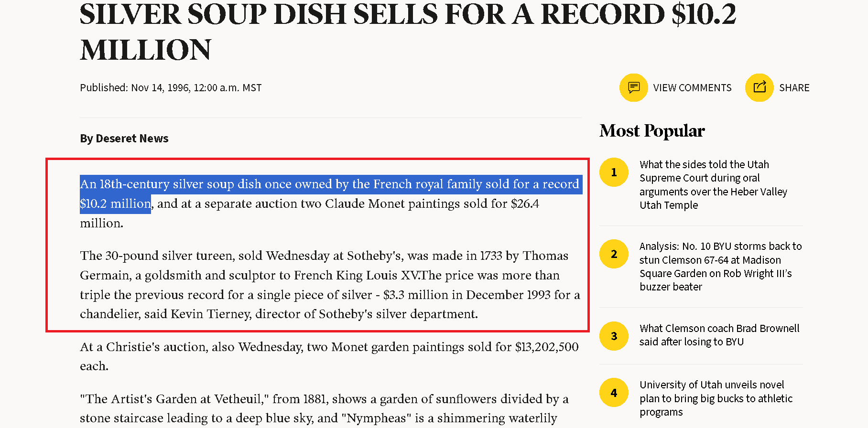This screenshot has width=868, height=428.
Task: Select the yellow number 1 badge
Action: point(614,172)
